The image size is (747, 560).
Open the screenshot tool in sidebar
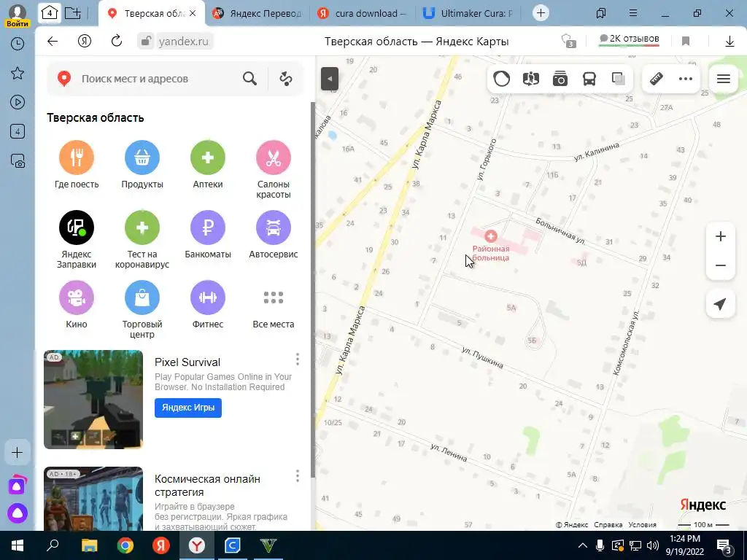coord(18,161)
